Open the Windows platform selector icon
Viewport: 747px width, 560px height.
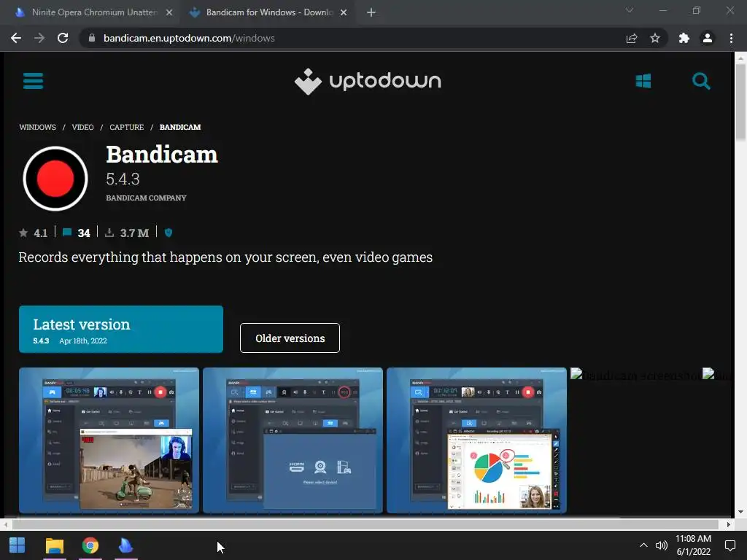(643, 81)
